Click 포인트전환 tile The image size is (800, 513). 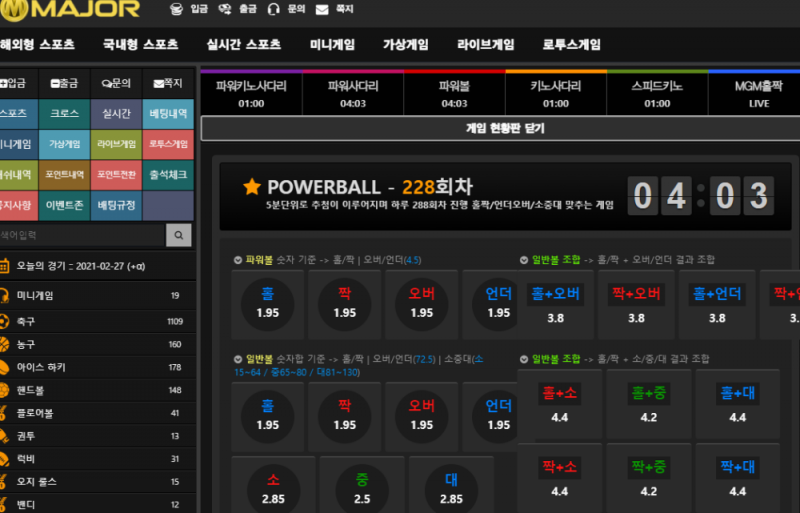[116, 175]
